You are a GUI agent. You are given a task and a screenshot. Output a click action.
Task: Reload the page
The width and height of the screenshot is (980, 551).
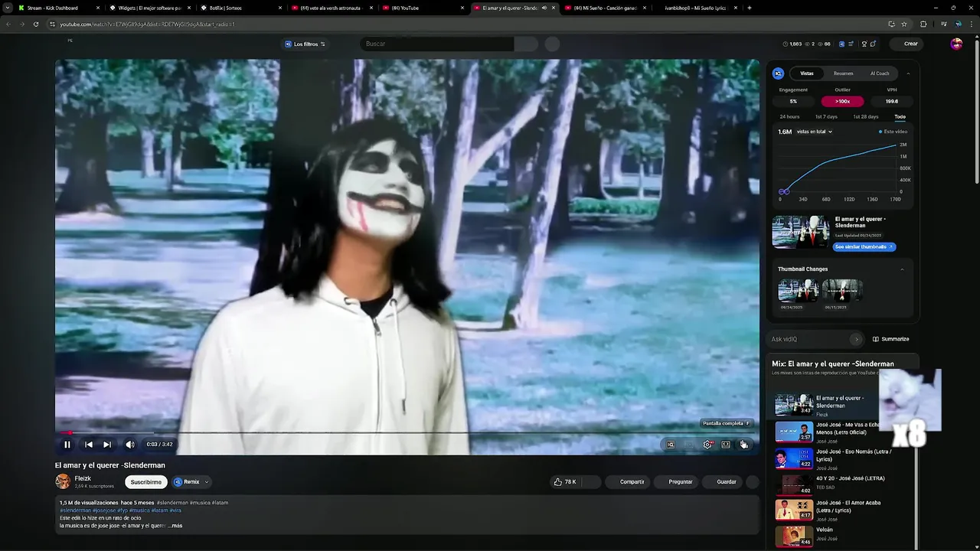[36, 24]
